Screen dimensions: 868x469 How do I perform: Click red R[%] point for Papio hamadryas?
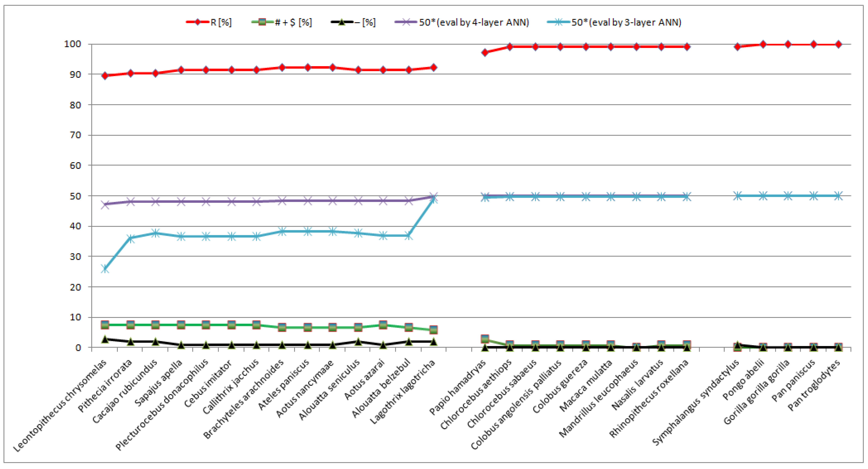485,52
